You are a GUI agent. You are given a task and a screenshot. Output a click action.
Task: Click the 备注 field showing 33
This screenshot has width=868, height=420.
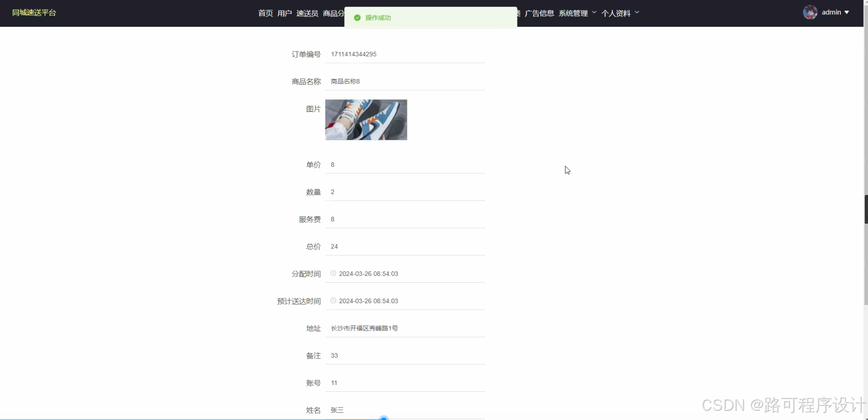[x=405, y=355]
